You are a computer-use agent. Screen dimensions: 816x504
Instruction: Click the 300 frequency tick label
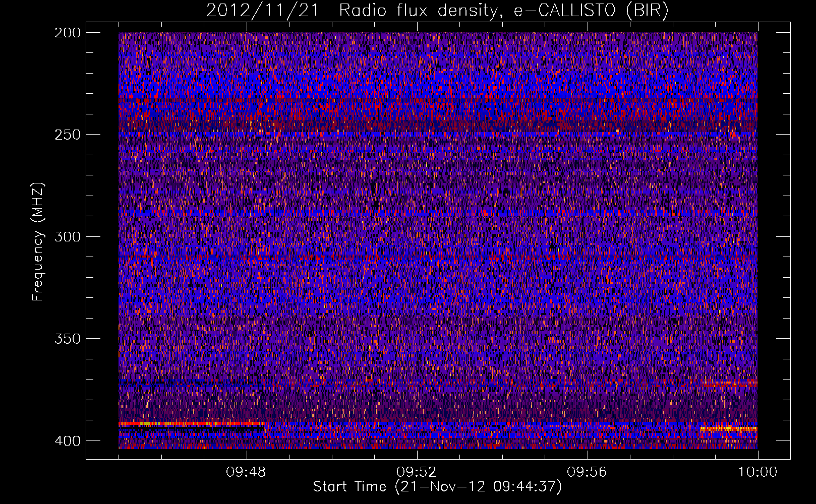(x=67, y=236)
